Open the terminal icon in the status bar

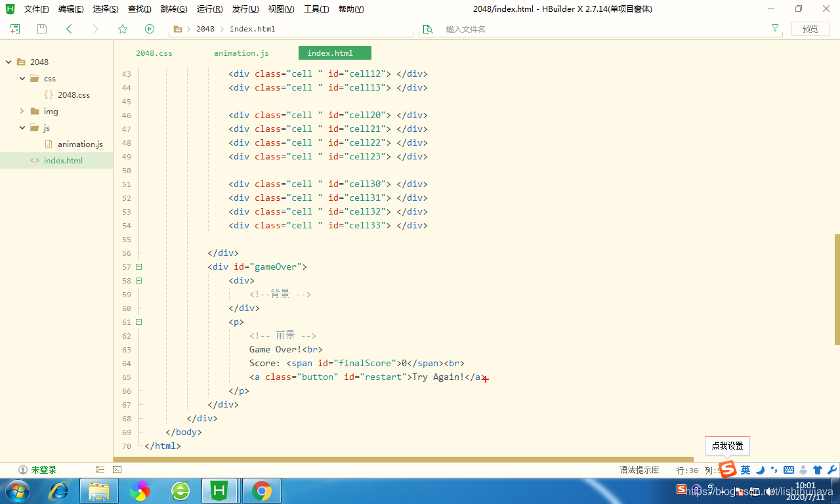coord(117,470)
